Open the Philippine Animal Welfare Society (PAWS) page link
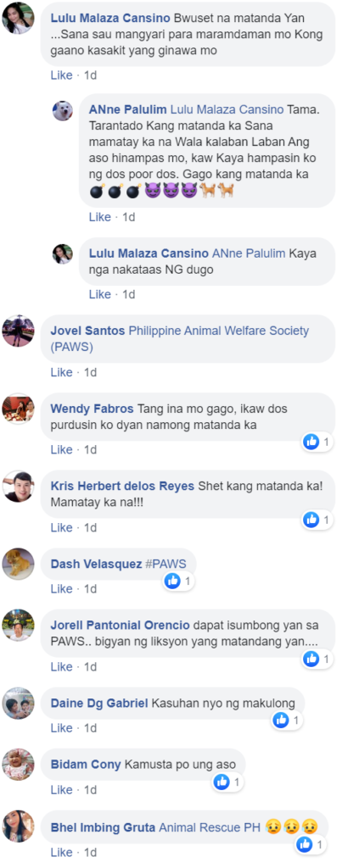The image size is (359, 868). [180, 339]
